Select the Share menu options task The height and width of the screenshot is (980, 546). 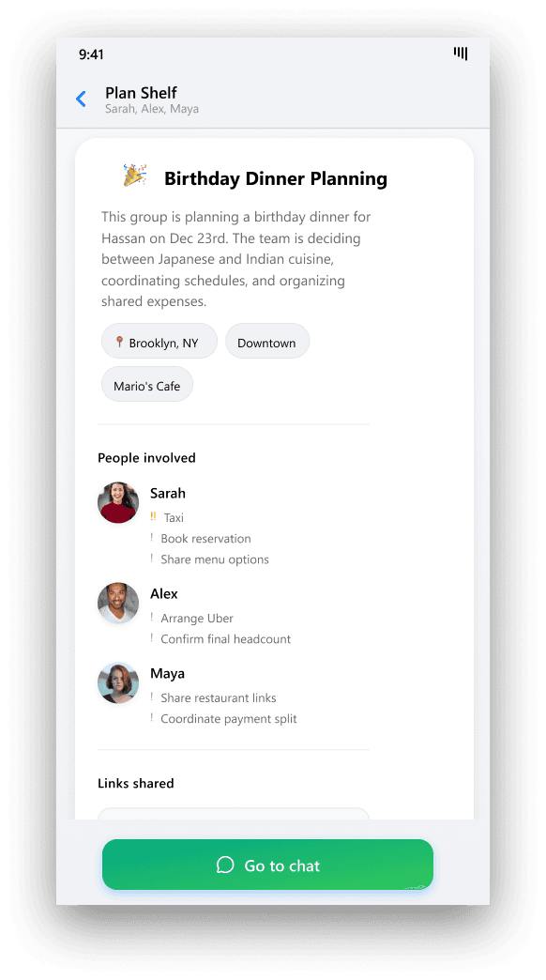(x=214, y=559)
